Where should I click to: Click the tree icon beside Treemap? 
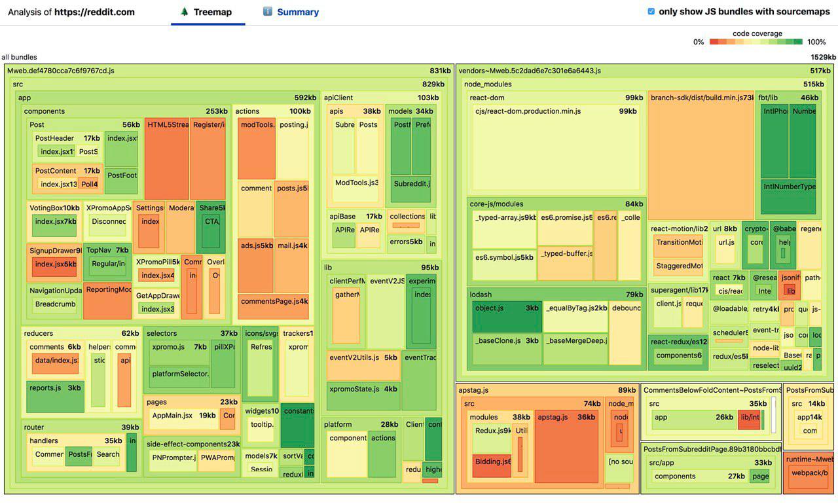(185, 12)
